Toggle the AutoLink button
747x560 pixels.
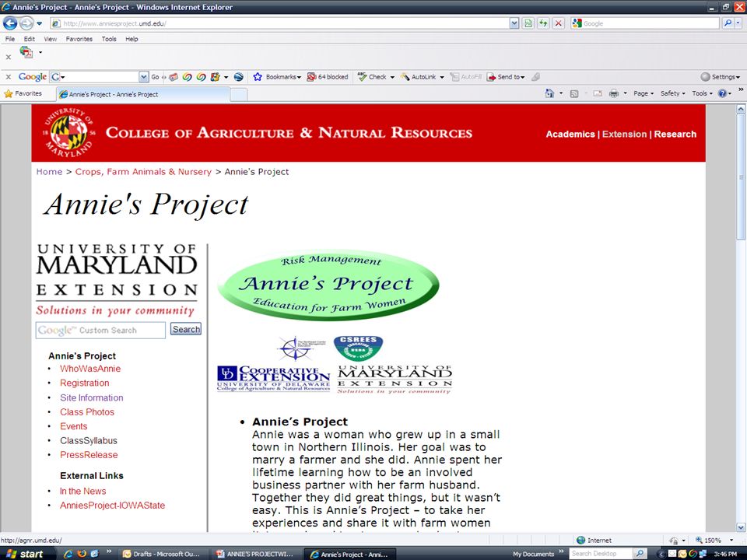tap(419, 77)
